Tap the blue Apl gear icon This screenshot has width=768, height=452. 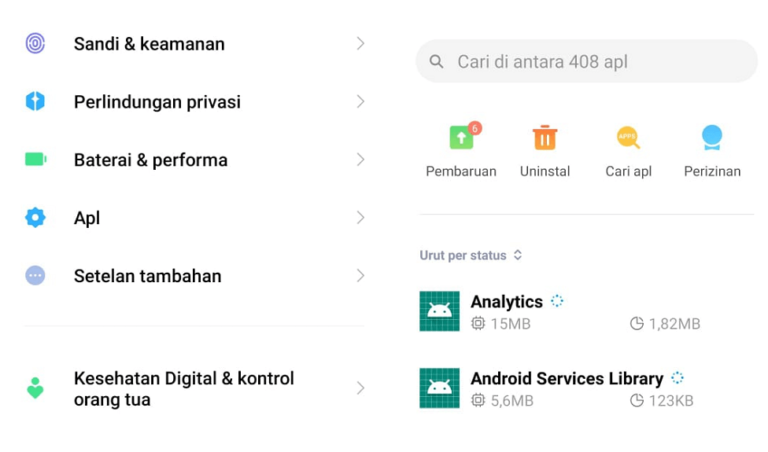point(35,217)
